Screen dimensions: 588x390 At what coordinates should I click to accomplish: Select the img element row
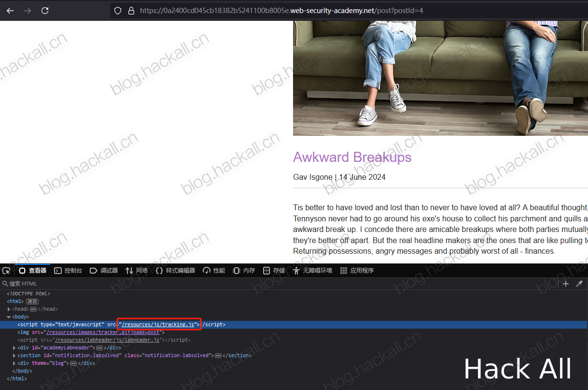point(294,332)
